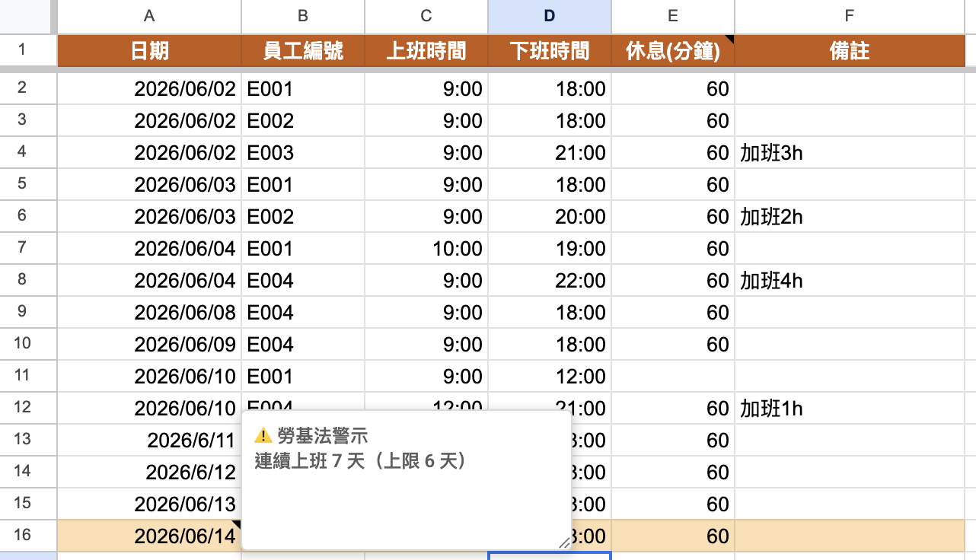
Task: Select the empty rest cell in row 11
Action: (673, 377)
